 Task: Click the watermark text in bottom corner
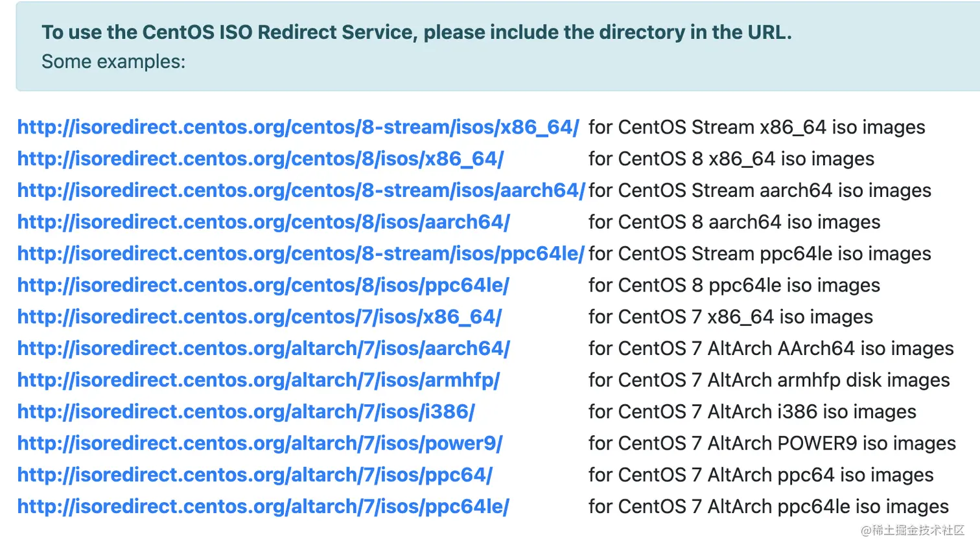(912, 531)
